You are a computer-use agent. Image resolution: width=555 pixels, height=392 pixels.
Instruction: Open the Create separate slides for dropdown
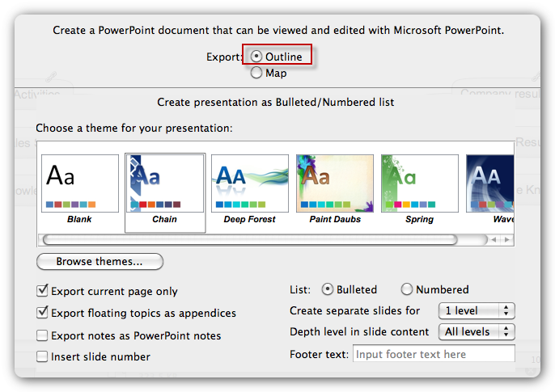(477, 310)
